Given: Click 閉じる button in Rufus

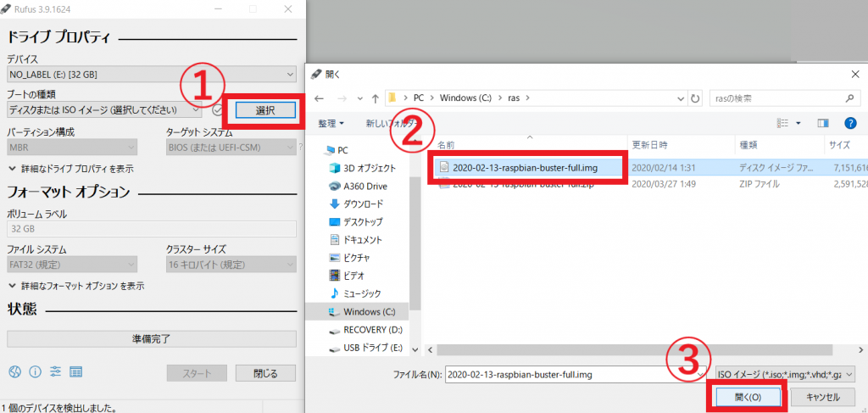Looking at the screenshot, I should click(265, 373).
